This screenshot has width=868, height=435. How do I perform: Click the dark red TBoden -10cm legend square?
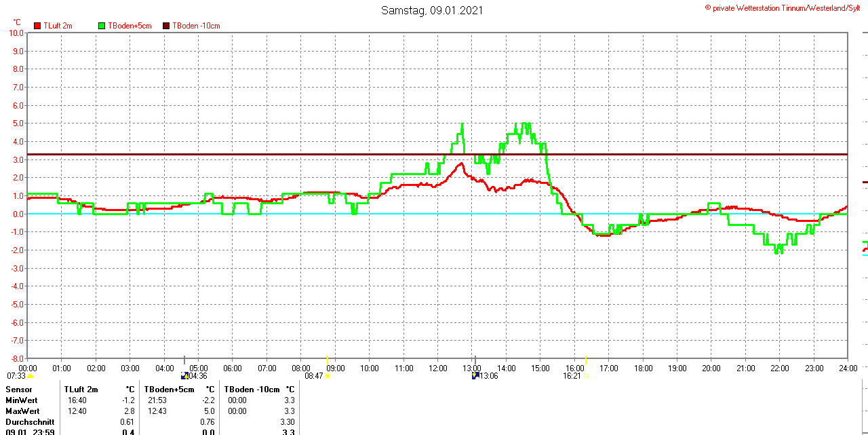[166, 26]
